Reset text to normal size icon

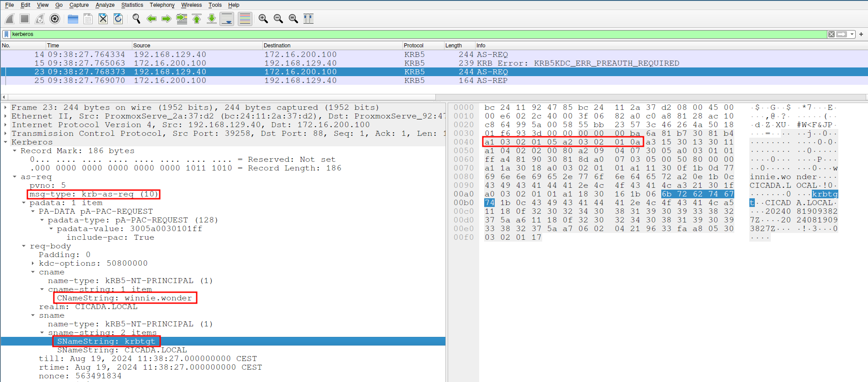tap(293, 19)
